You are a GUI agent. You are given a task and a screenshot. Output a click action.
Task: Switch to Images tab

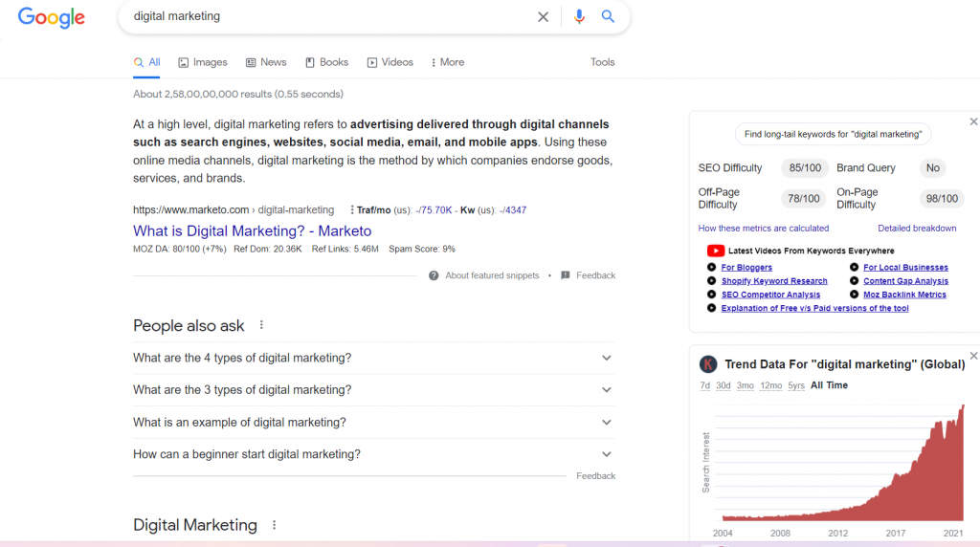203,62
